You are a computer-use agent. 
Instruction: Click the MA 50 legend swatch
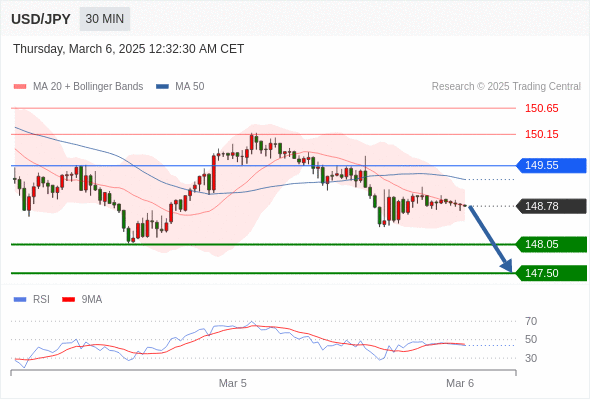(x=162, y=87)
